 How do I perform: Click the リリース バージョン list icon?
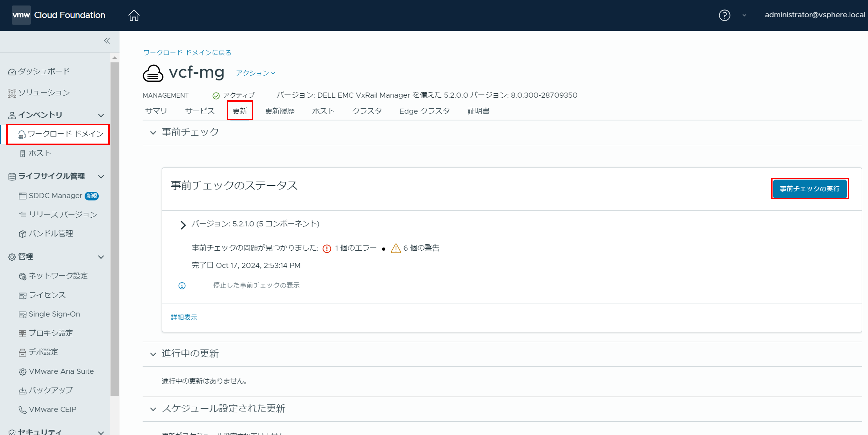coord(22,214)
